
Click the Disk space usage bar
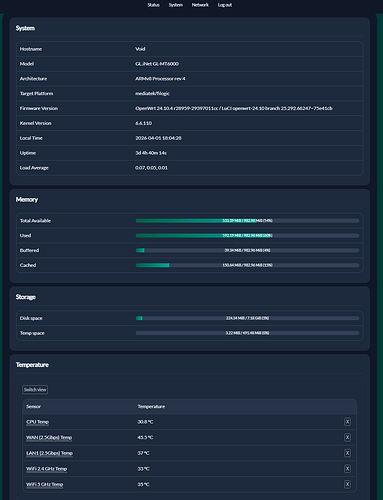tap(247, 318)
